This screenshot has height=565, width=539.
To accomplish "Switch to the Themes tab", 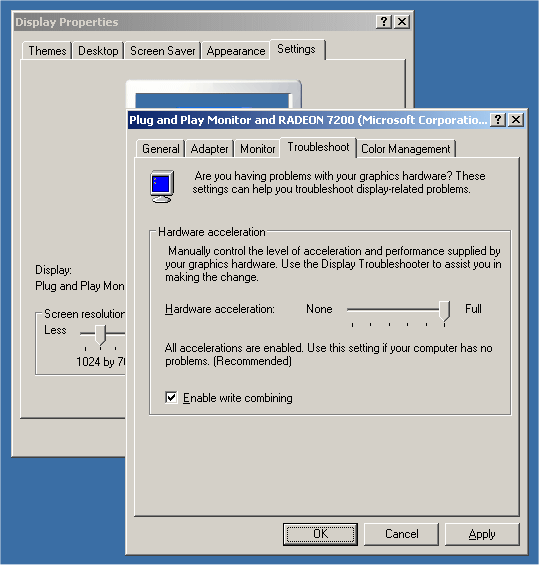I will [47, 51].
